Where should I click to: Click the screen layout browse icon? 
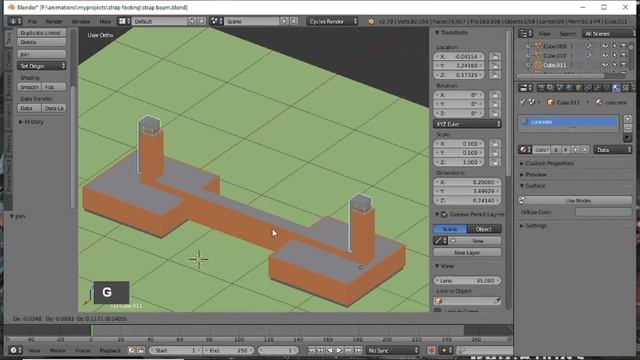(x=124, y=21)
